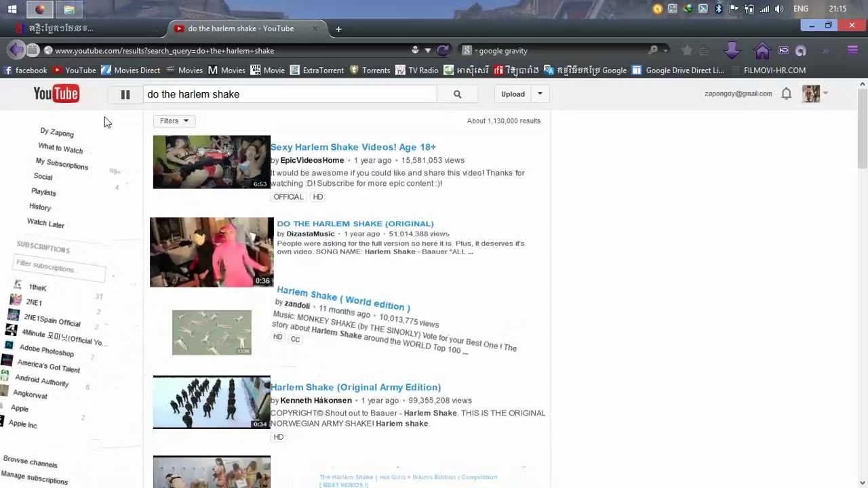Open the purple hamburger browser menu
Screen dimensions: 868x488
(x=852, y=50)
